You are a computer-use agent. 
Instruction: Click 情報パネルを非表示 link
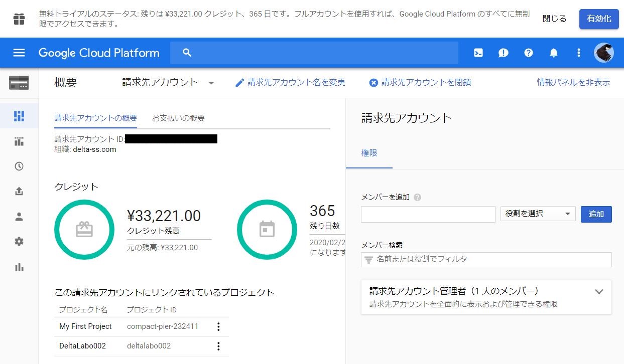(573, 82)
